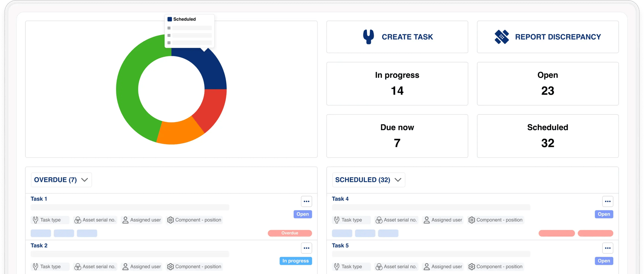The image size is (644, 274).
Task: Open the Due now 7 tasks card
Action: 397,136
